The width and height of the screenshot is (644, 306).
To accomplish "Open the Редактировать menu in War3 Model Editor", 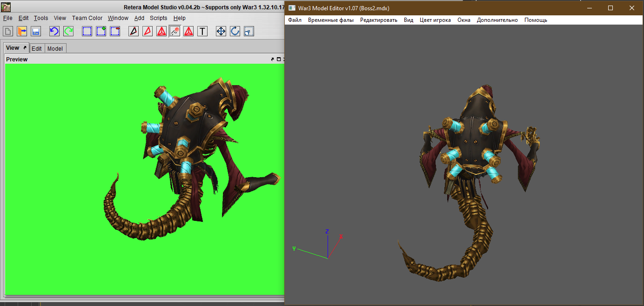I will [378, 20].
